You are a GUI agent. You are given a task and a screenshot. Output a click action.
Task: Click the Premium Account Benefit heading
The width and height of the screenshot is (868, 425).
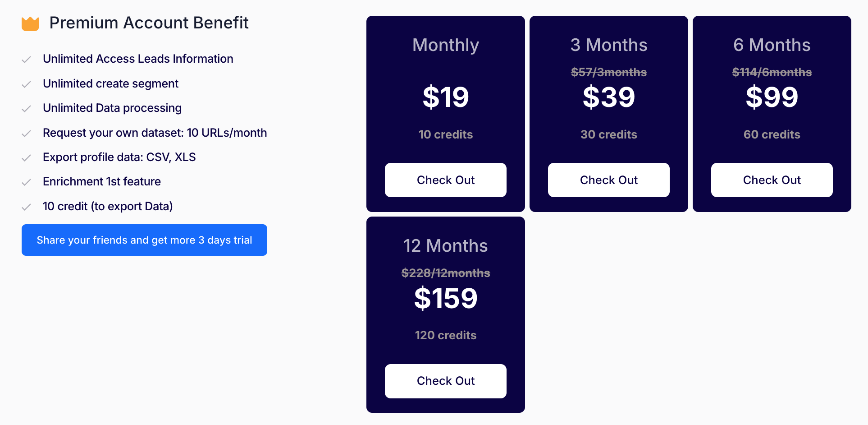149,23
